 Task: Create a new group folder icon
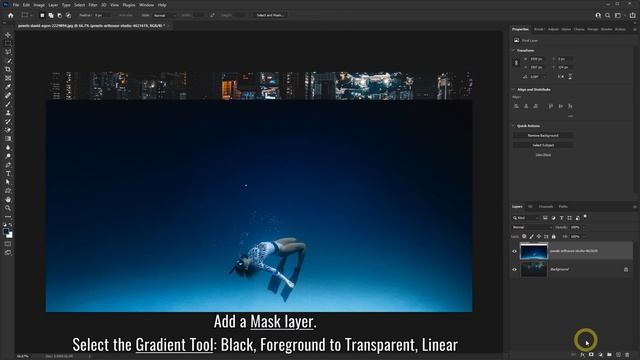click(609, 355)
